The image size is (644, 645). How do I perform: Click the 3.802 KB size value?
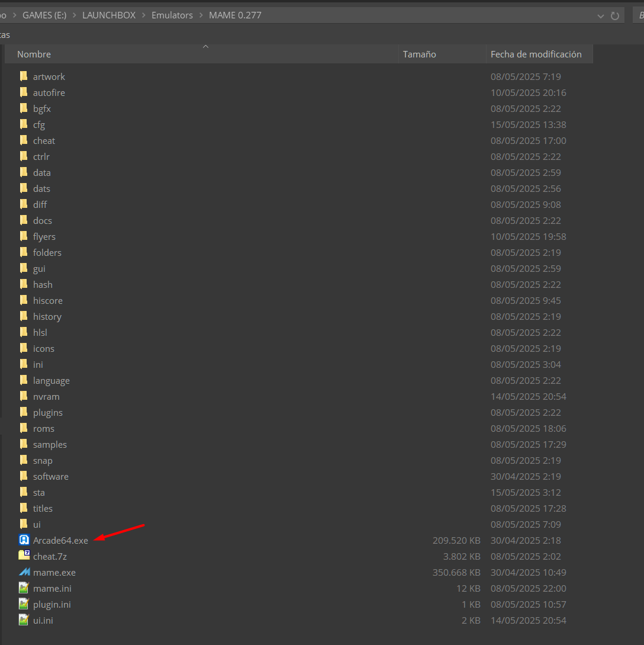[462, 557]
